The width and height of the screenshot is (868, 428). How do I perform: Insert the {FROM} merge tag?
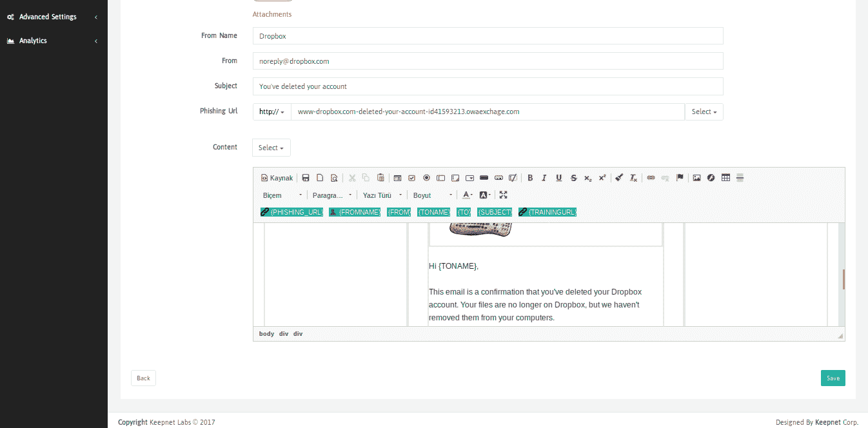click(x=399, y=212)
